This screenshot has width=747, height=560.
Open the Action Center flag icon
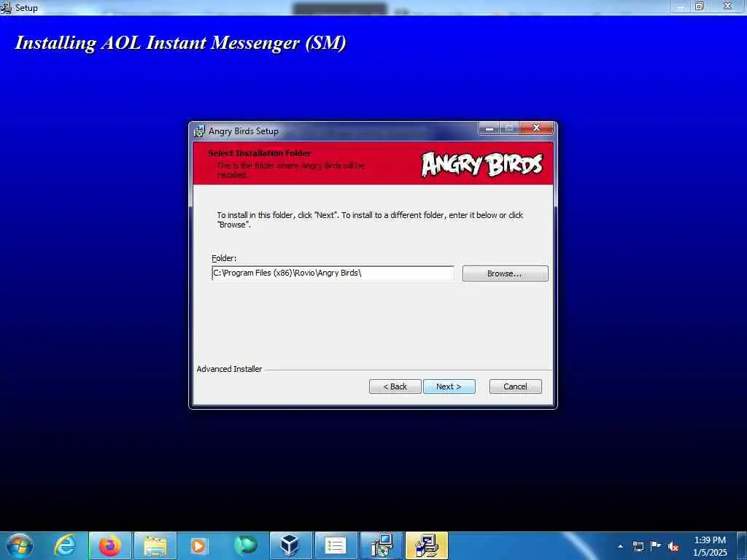[656, 546]
